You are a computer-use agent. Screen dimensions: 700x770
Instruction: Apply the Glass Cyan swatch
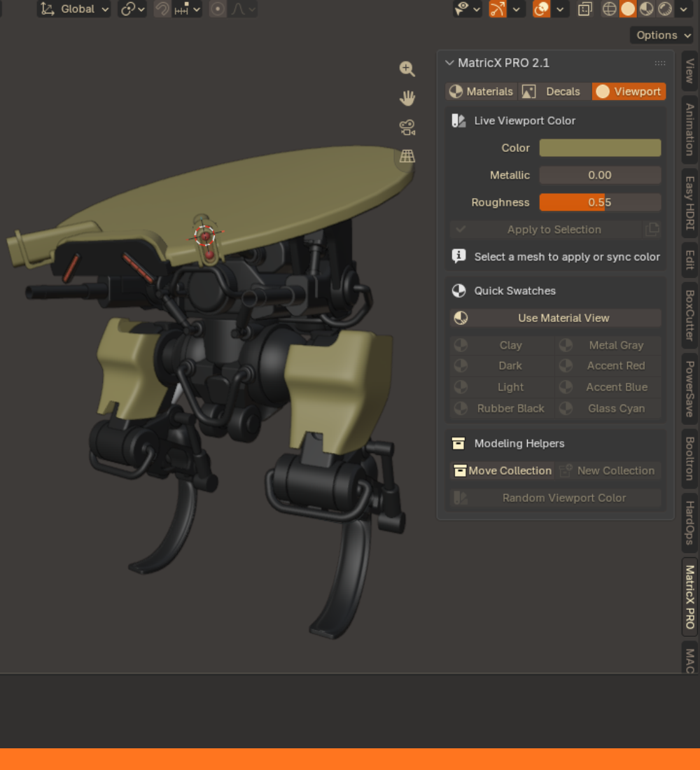tap(608, 409)
